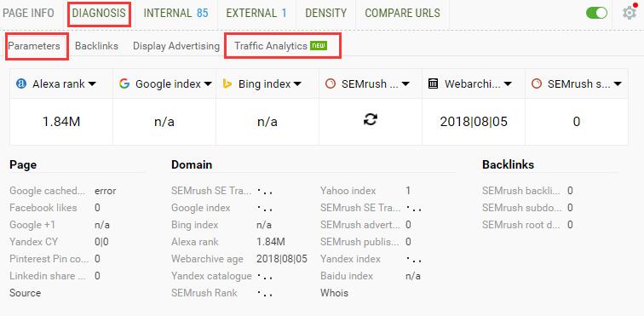
Task: Click the first truncated SEMrush column logo icon
Action: (x=331, y=83)
